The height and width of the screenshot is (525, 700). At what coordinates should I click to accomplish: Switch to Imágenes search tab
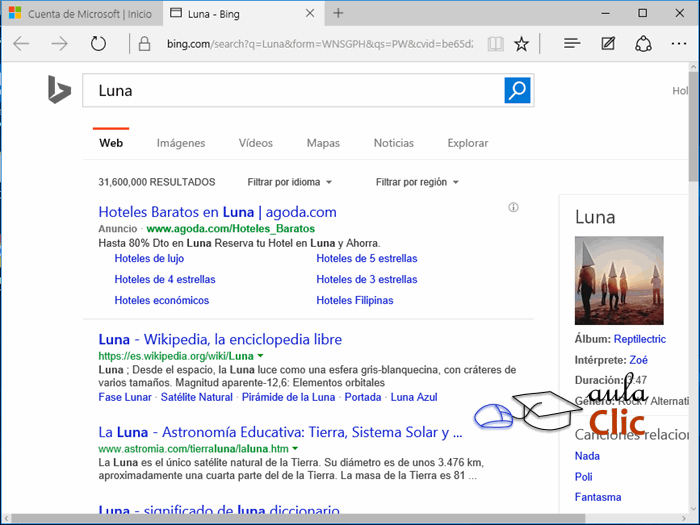[181, 143]
